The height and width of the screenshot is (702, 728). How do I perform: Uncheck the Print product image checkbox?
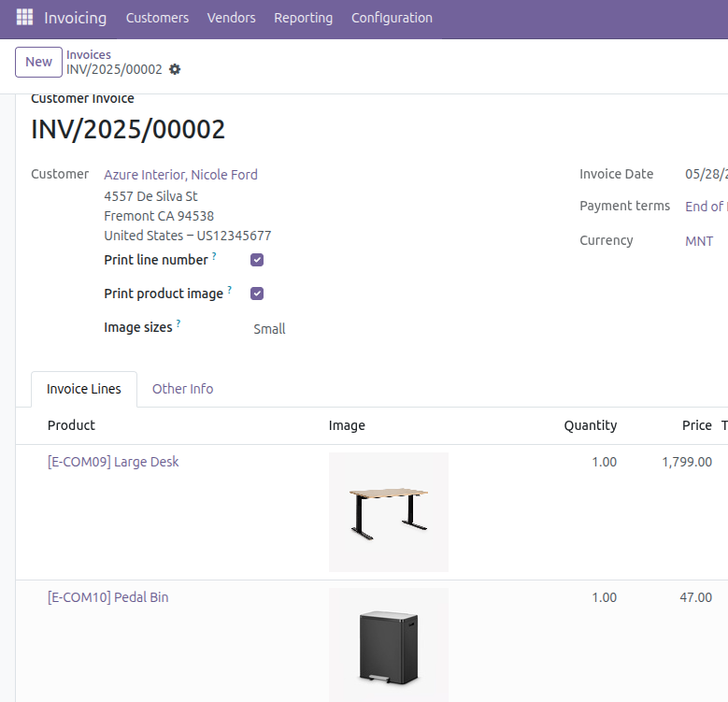coord(257,294)
